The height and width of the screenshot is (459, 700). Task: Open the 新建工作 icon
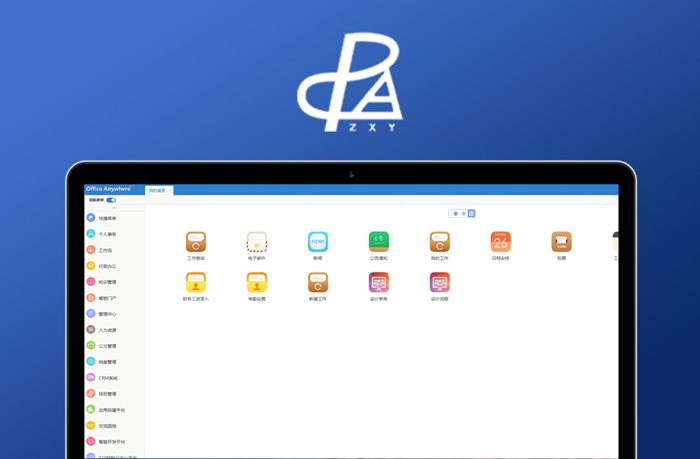pos(318,283)
